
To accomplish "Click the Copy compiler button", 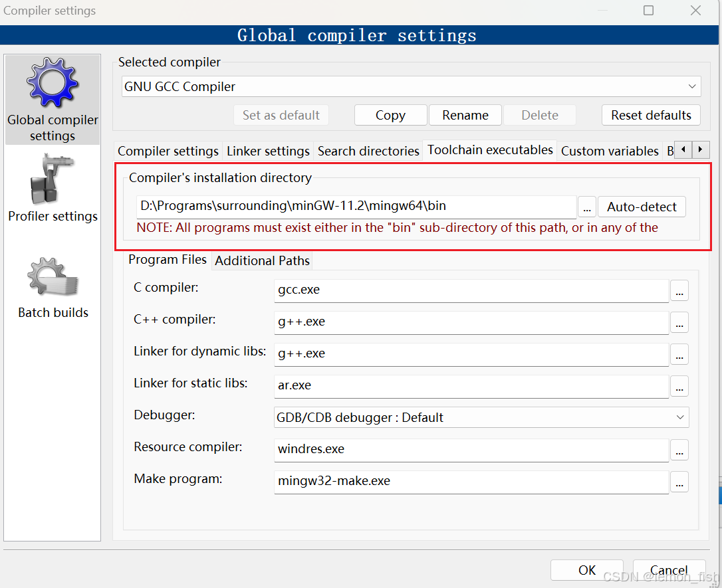I will click(390, 115).
